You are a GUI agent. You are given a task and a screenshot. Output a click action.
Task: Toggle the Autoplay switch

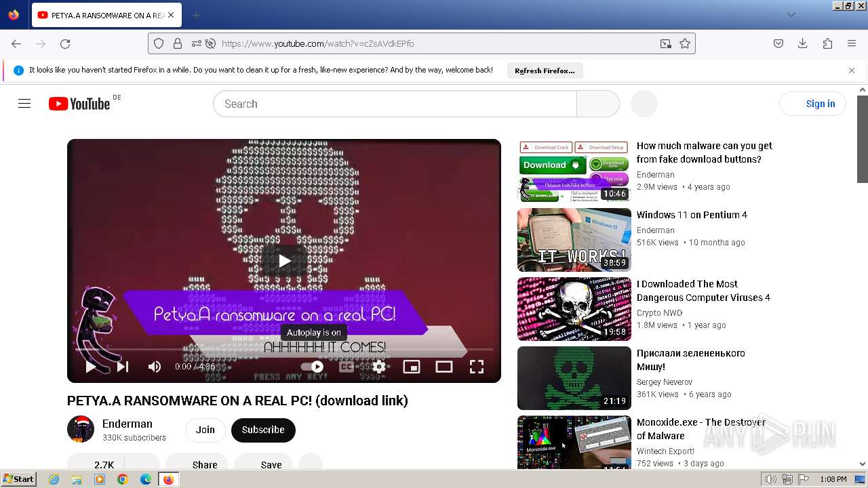pyautogui.click(x=312, y=367)
